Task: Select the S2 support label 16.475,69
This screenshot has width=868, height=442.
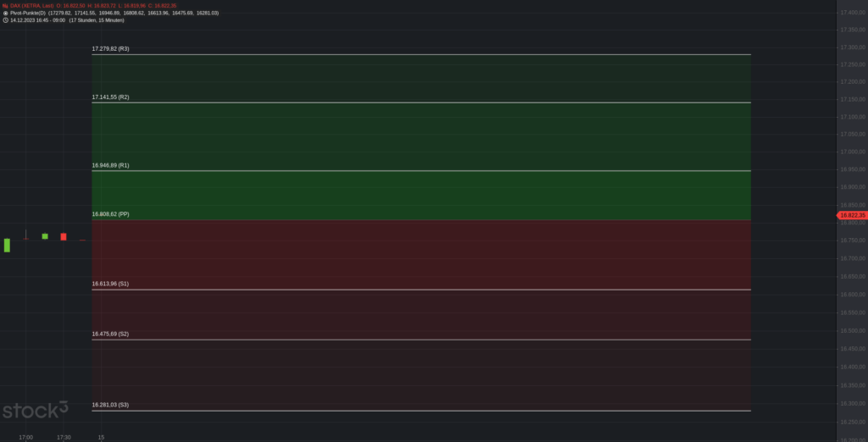Action: 110,334
